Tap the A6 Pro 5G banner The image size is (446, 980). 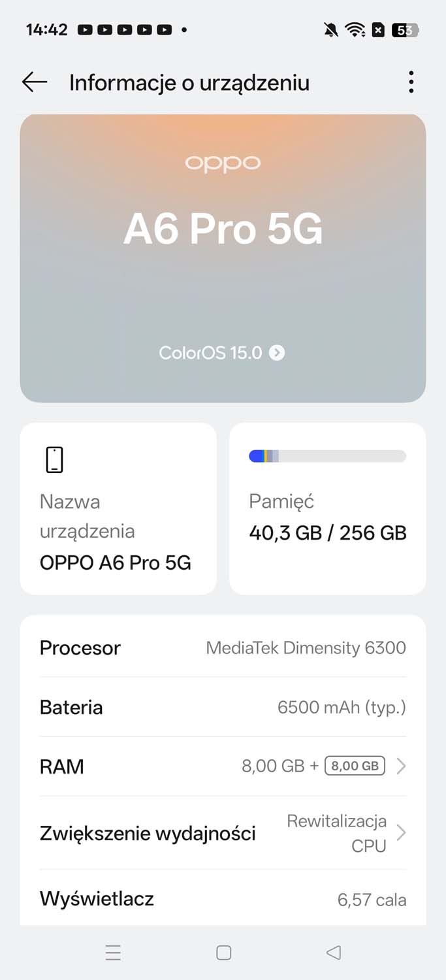pyautogui.click(x=223, y=230)
